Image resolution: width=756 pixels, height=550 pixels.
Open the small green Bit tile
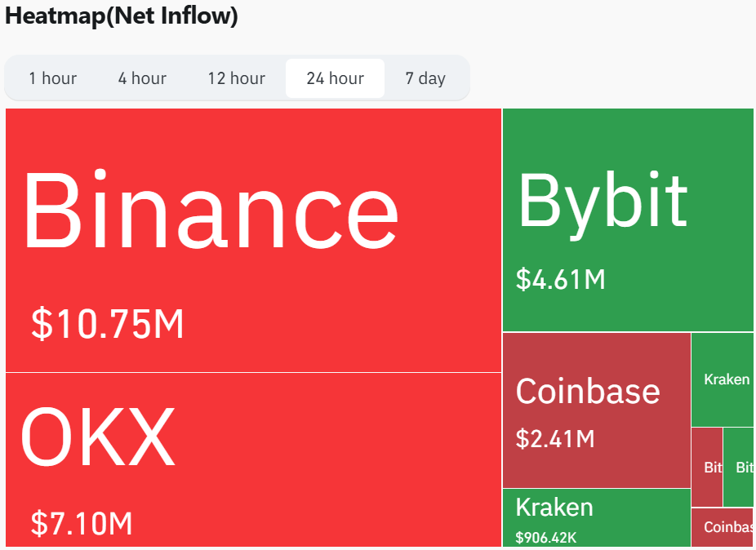tap(738, 467)
